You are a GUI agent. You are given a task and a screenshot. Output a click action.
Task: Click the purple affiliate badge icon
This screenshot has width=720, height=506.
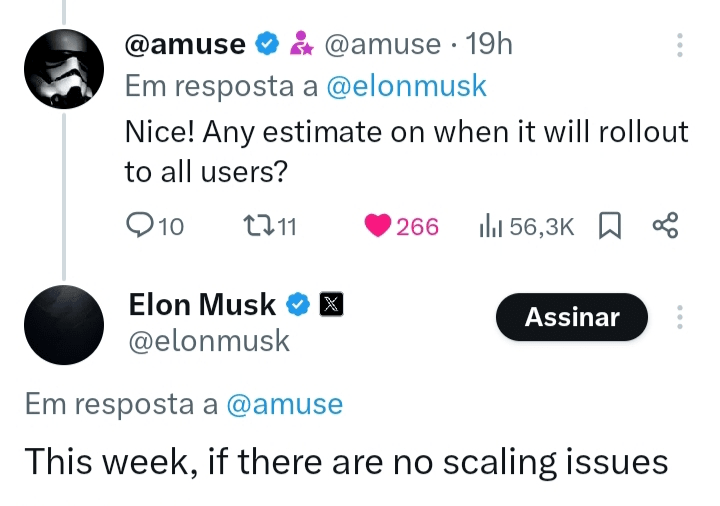(300, 44)
